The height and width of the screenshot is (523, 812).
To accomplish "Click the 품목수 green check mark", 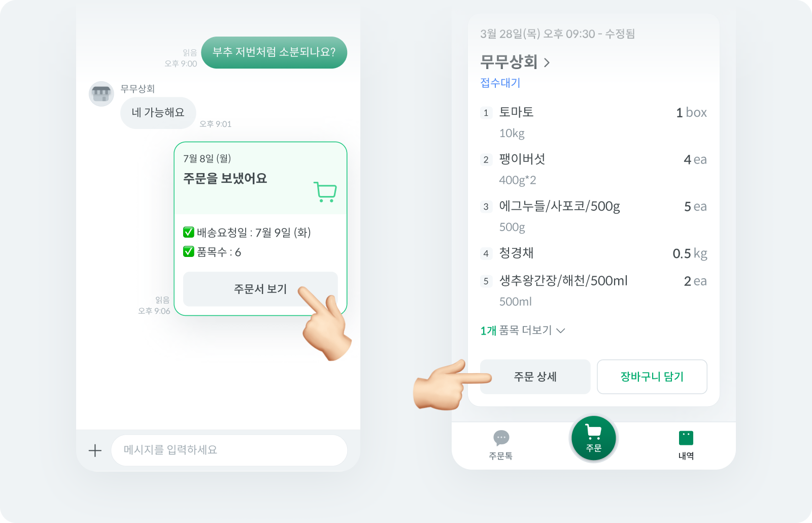I will coord(189,251).
